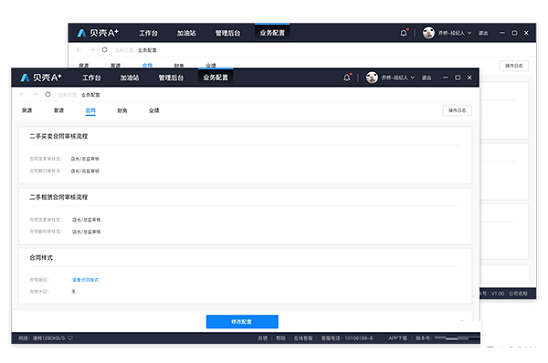This screenshot has width=548, height=363.
Task: Click APP下载 in the status bar
Action: tap(398, 338)
